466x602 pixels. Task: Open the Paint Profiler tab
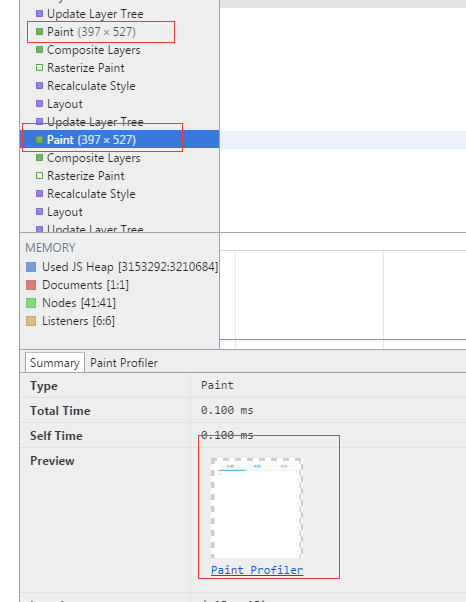[124, 363]
